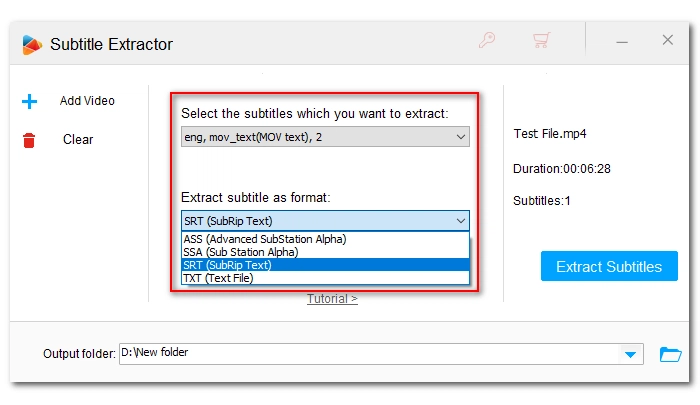Screen dimensions: 700x405
Task: Click the blue plus Add Video icon
Action: click(x=29, y=101)
